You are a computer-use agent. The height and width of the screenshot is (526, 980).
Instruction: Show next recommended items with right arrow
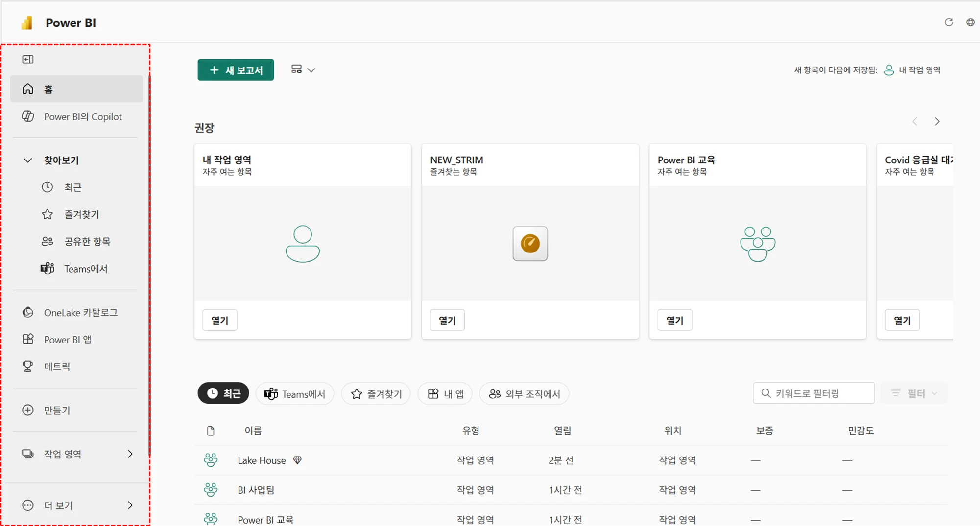click(937, 121)
